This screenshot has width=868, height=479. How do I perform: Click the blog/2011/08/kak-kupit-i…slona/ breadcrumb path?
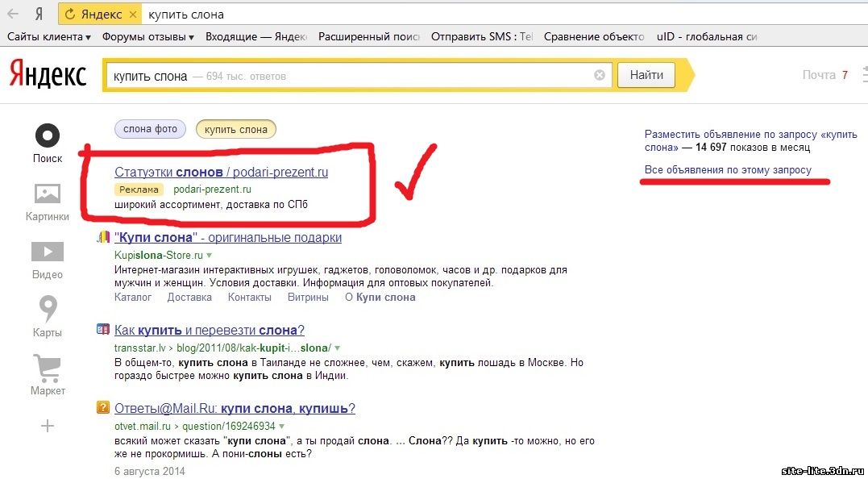click(254, 348)
